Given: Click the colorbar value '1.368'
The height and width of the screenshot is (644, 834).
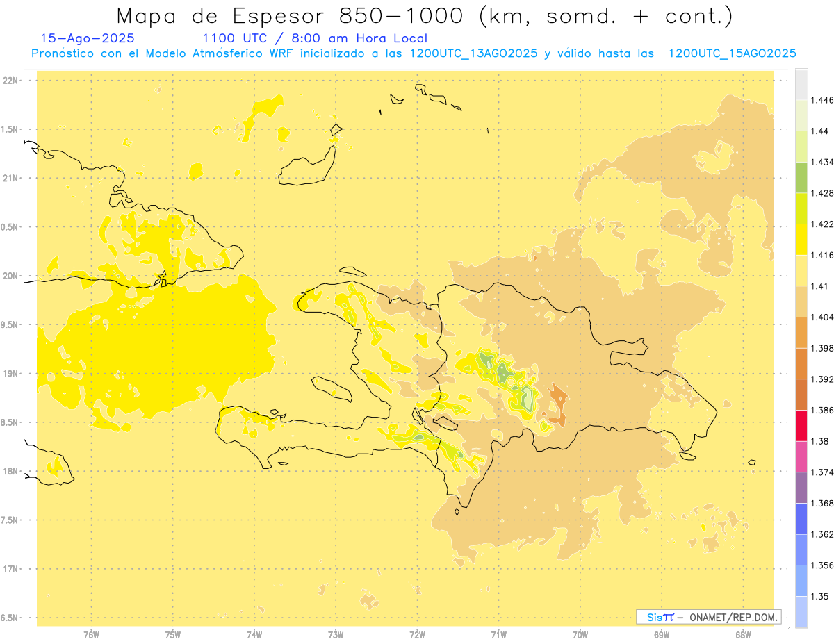Looking at the screenshot, I should (824, 503).
